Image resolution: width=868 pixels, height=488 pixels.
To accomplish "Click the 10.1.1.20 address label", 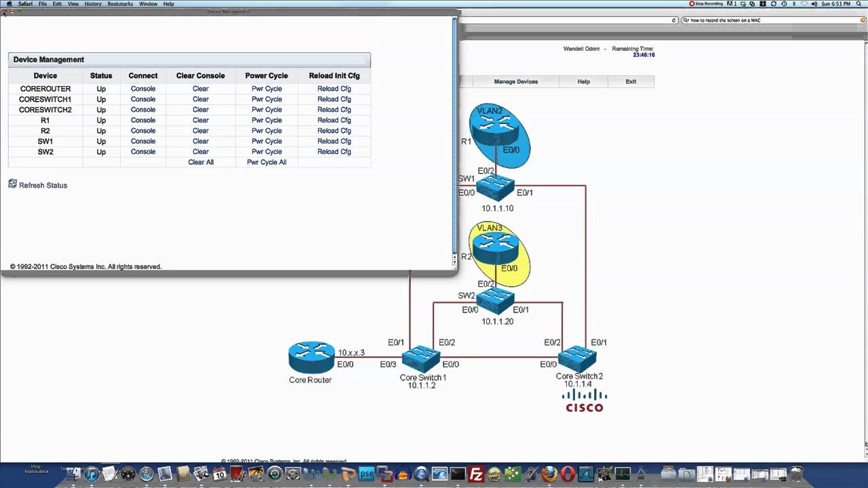I will [497, 321].
